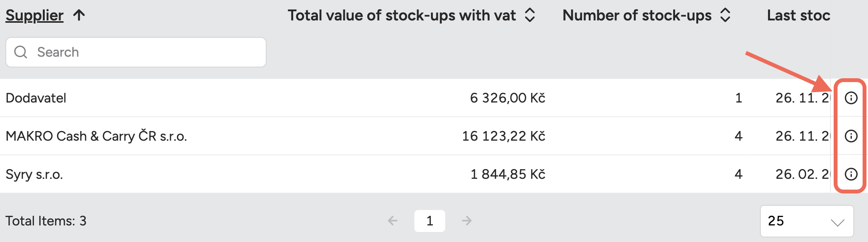
Task: Open info icon for MAKRO Cash & Carry
Action: (x=851, y=136)
